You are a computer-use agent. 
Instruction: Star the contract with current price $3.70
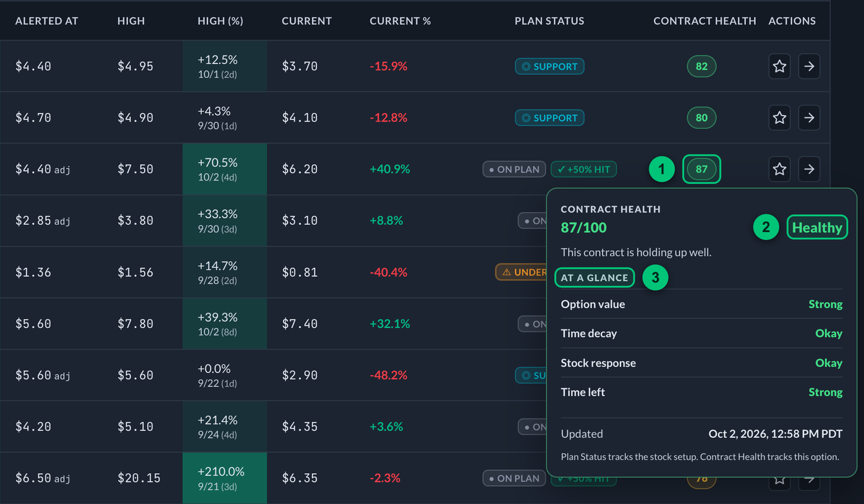pos(779,66)
